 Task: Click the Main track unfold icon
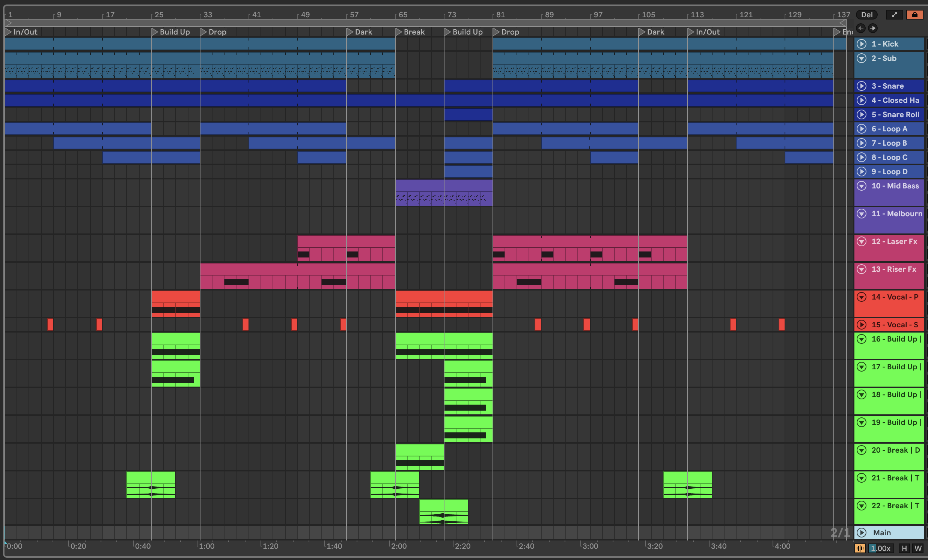coord(862,533)
